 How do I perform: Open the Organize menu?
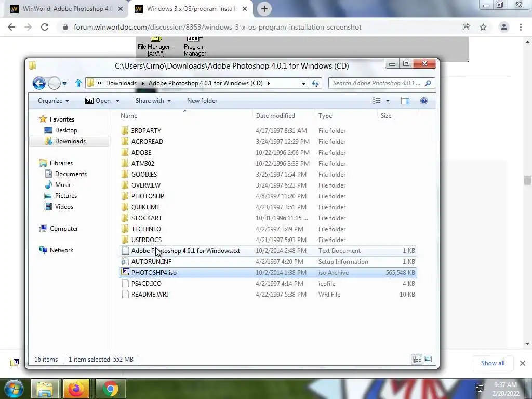pyautogui.click(x=54, y=101)
